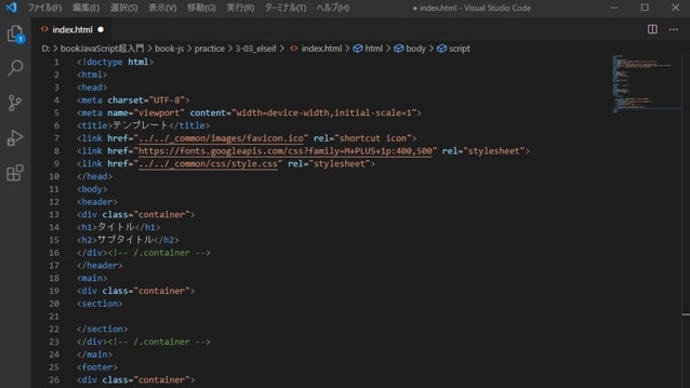690x388 pixels.
Task: Open the Extensions view icon
Action: point(15,172)
